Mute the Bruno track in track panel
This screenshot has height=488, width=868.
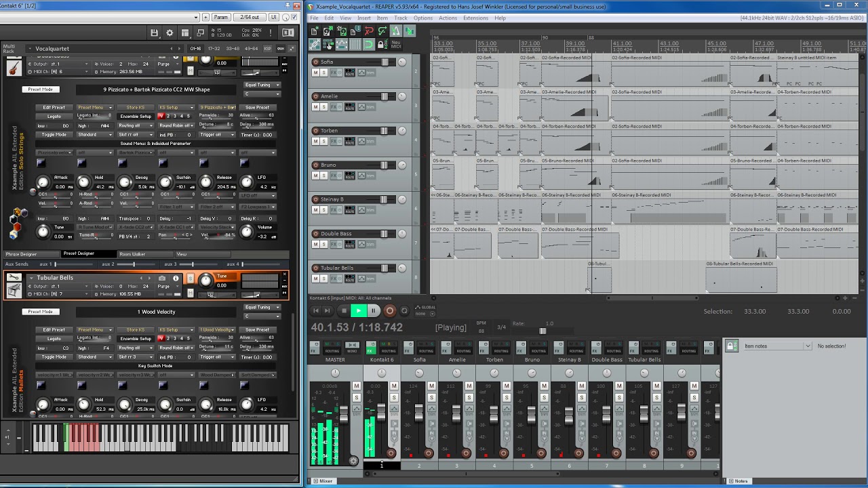click(x=315, y=176)
